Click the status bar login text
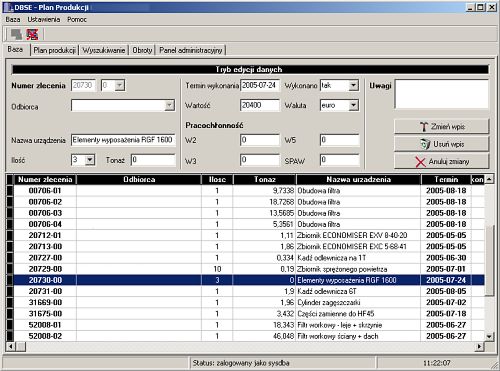Screen dimensions: 500x371 (x=241, y=363)
